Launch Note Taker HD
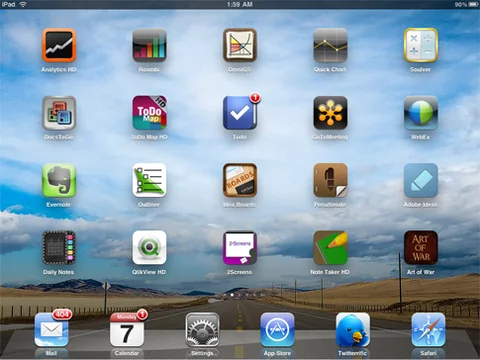 tap(330, 248)
